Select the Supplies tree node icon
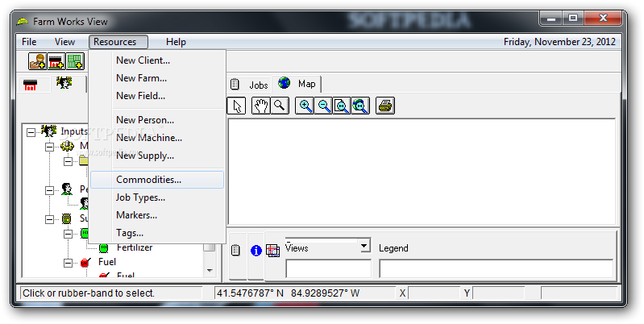This screenshot has height=324, width=644. click(67, 219)
